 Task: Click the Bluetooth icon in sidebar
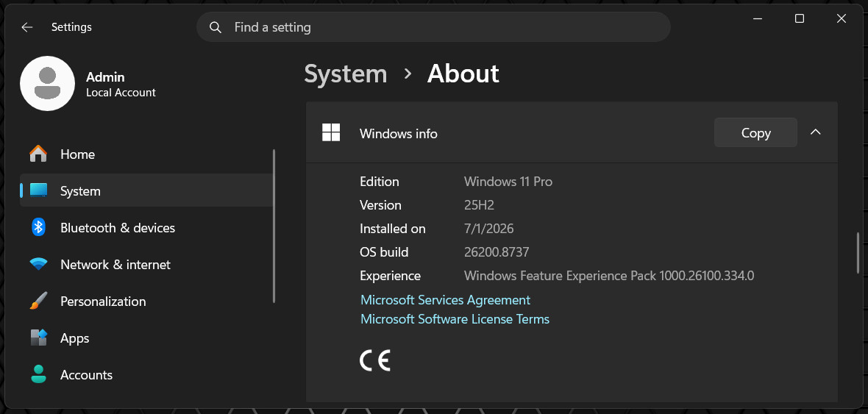pos(38,227)
